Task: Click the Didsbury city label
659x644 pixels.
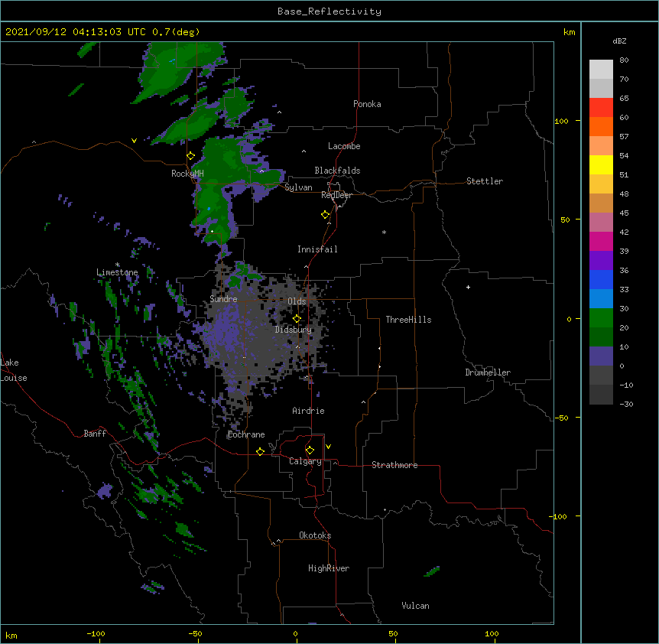Action: tap(294, 330)
